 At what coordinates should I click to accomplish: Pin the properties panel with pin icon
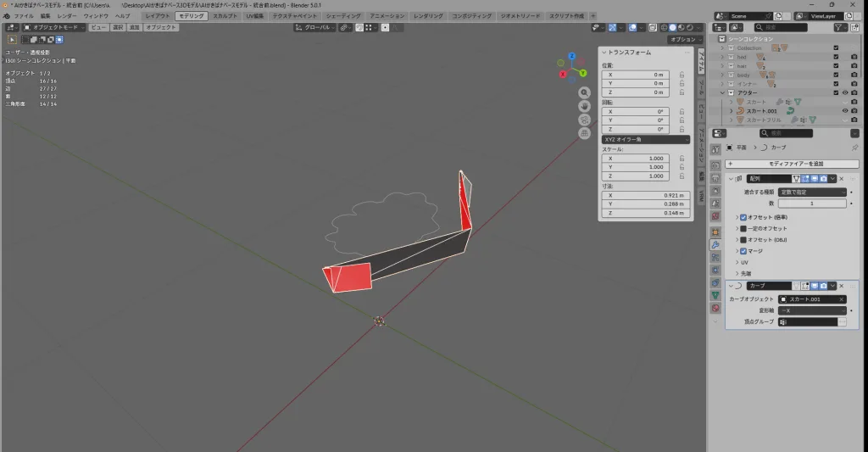pos(854,148)
